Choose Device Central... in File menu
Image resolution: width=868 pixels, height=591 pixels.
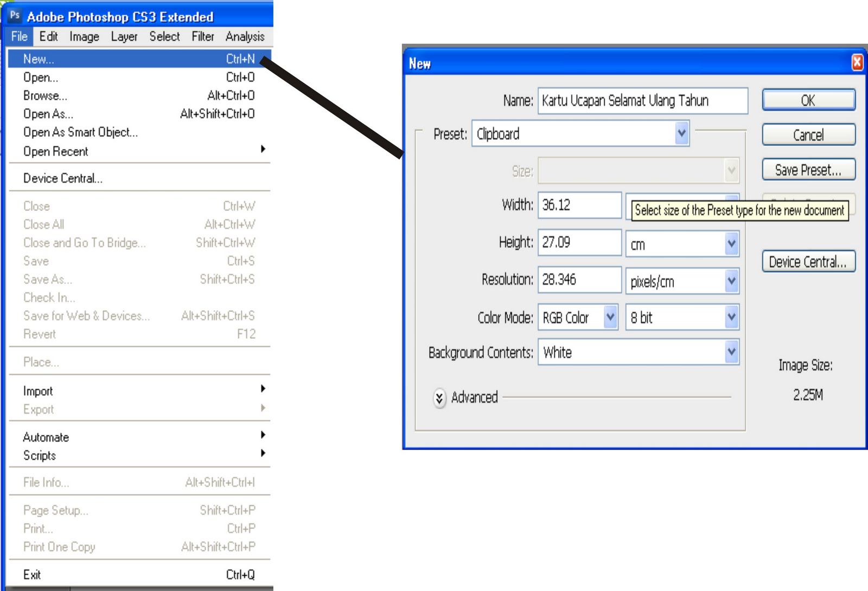click(139, 178)
